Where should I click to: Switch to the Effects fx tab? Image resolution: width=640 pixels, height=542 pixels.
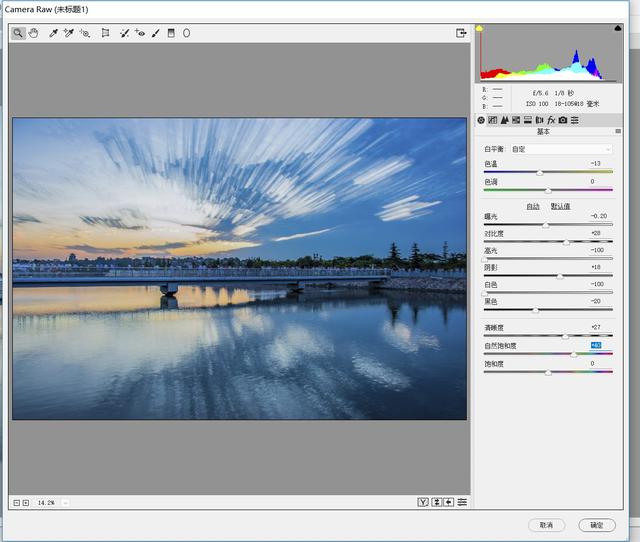pos(551,120)
